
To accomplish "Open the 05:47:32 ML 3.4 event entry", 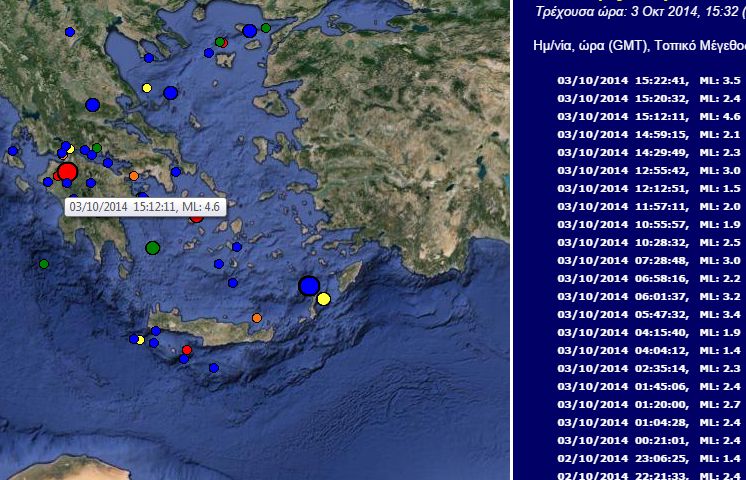I will tap(648, 314).
